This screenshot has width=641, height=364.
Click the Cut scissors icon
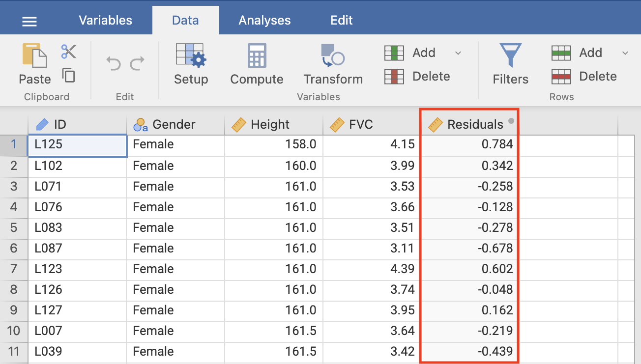click(68, 51)
